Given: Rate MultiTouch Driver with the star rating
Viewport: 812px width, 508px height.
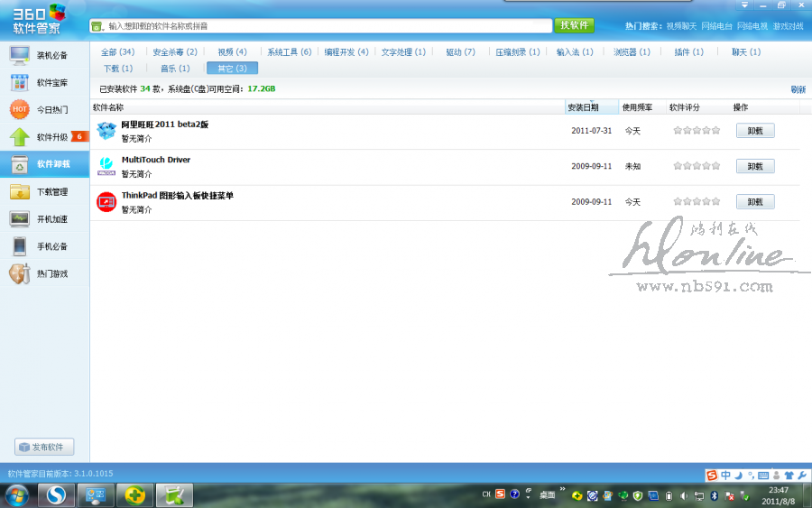Looking at the screenshot, I should (x=697, y=166).
